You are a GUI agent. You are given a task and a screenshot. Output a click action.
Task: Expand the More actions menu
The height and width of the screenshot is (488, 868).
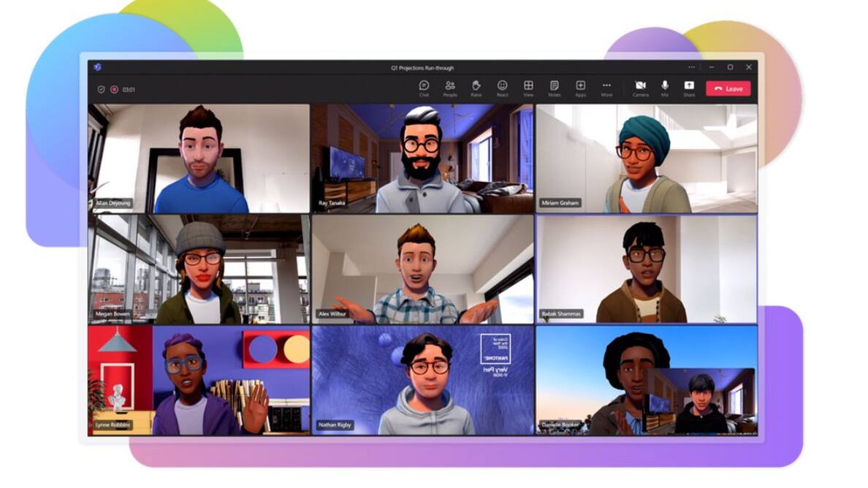pyautogui.click(x=606, y=88)
